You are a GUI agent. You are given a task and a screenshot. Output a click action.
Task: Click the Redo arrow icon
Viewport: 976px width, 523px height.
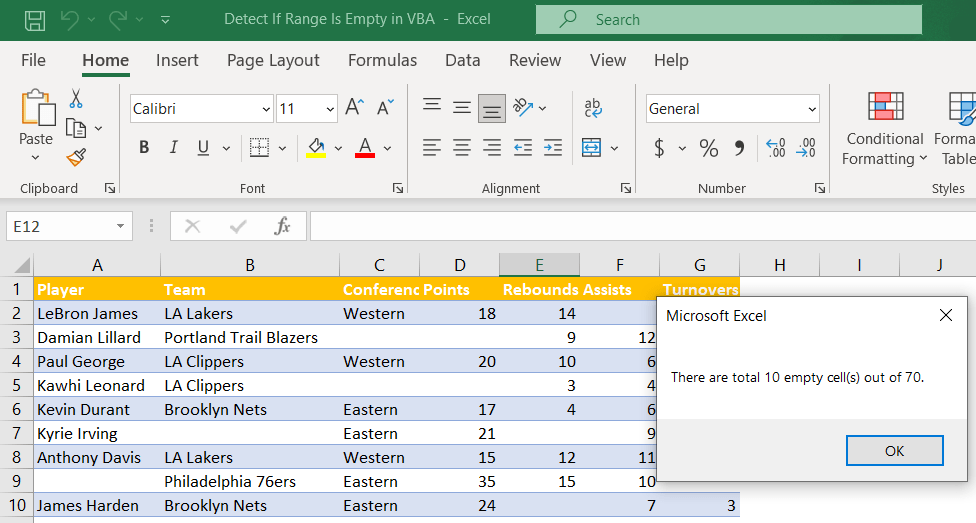pyautogui.click(x=118, y=20)
